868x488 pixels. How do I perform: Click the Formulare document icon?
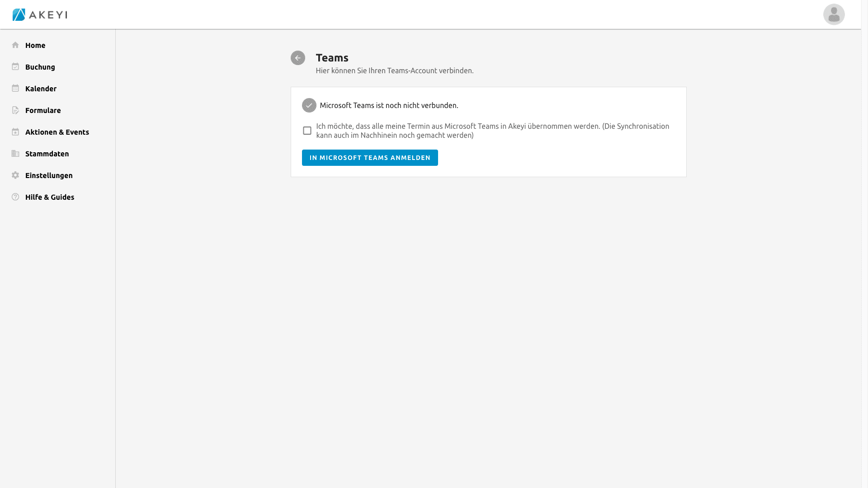pos(15,110)
